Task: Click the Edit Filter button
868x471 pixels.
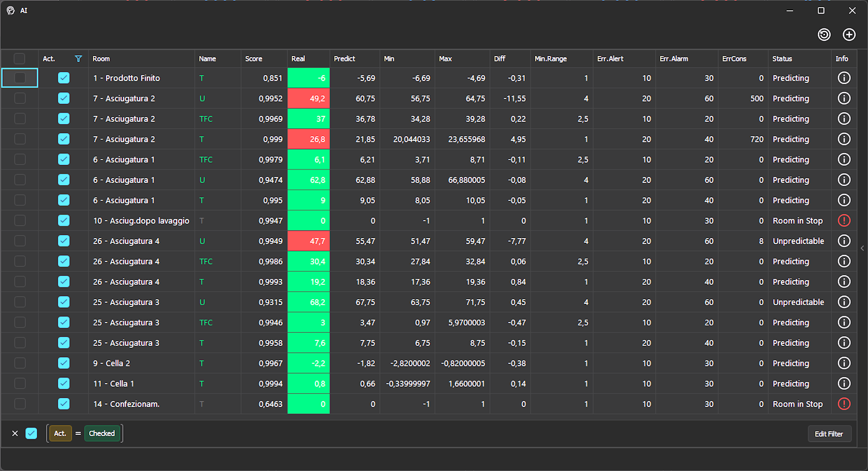Action: [829, 434]
